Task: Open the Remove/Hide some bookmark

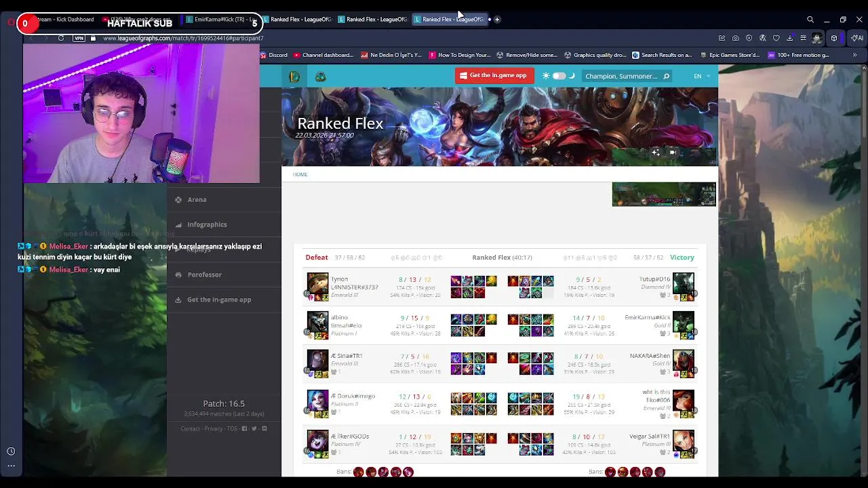Action: tap(526, 55)
